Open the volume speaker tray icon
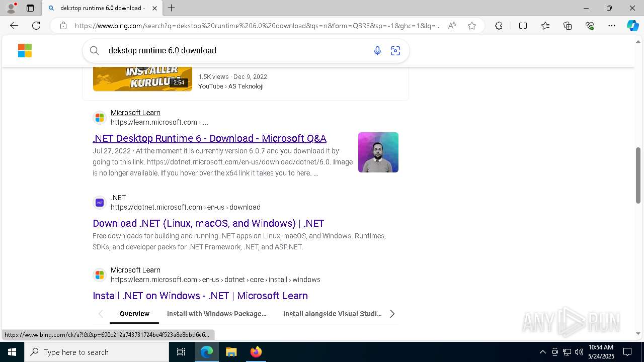Image resolution: width=644 pixels, height=362 pixels. pos(579,352)
